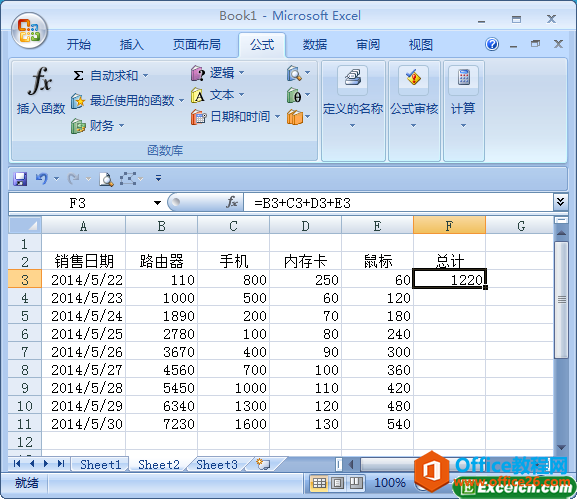Go to last sheet navigation arrow
577x499 pixels.
pos(61,464)
